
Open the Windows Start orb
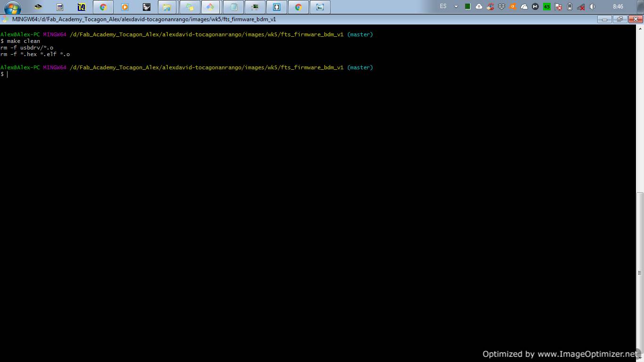tap(13, 7)
